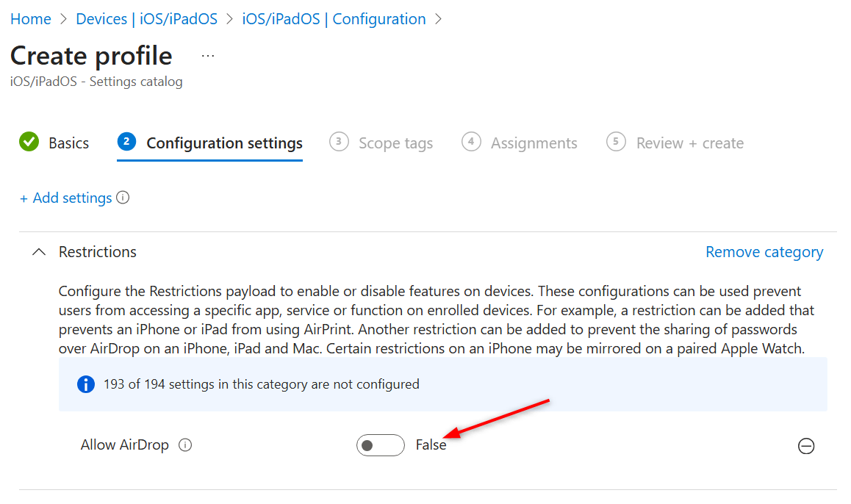Click the False label next to the switch
The height and width of the screenshot is (504, 851).
(431, 444)
